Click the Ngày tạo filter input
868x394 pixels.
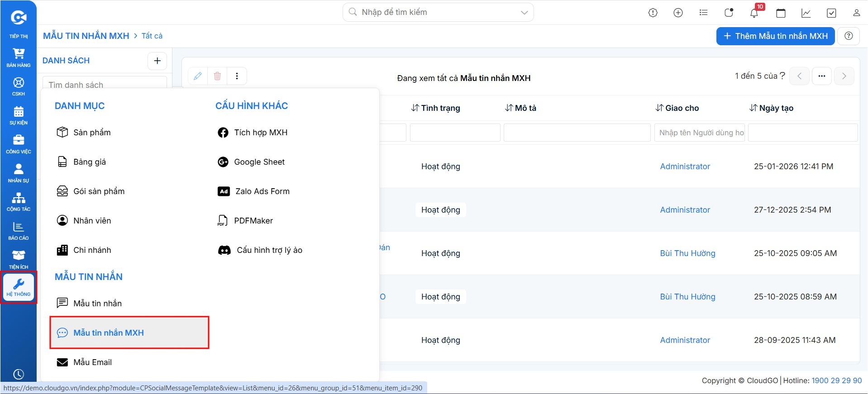[803, 133]
